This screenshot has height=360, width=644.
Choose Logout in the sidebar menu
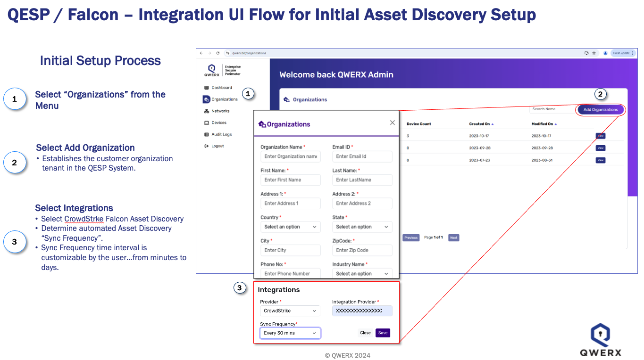point(217,146)
